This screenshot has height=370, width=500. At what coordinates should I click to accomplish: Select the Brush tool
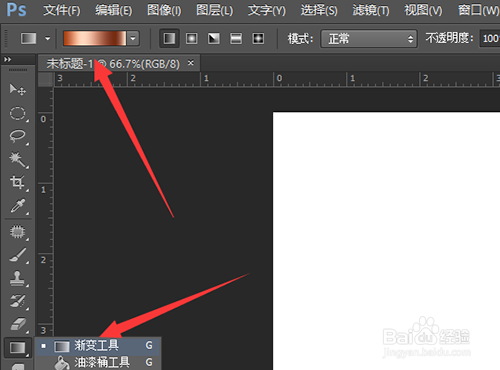pyautogui.click(x=17, y=255)
